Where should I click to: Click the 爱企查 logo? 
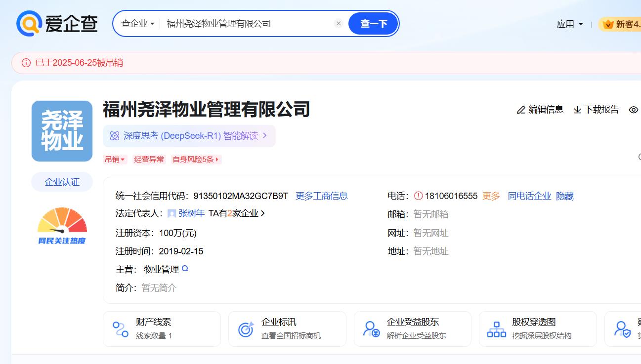tap(57, 23)
